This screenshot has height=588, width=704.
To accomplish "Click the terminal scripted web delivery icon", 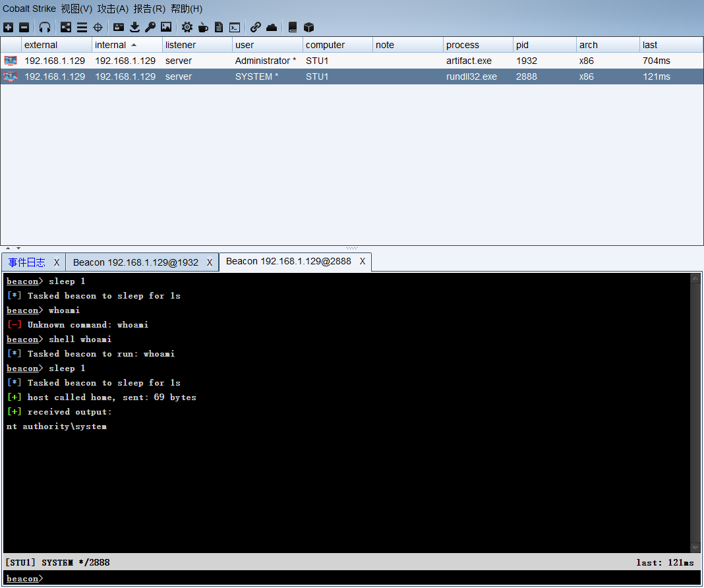I will pyautogui.click(x=235, y=28).
